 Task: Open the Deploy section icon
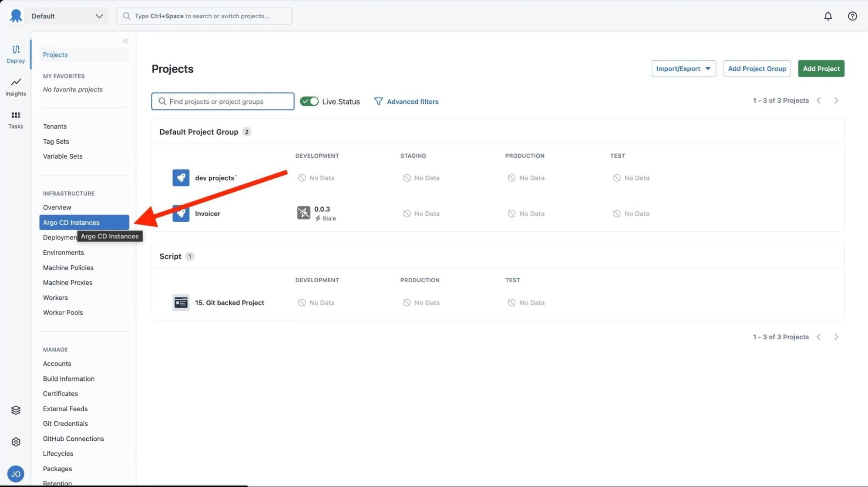(15, 53)
